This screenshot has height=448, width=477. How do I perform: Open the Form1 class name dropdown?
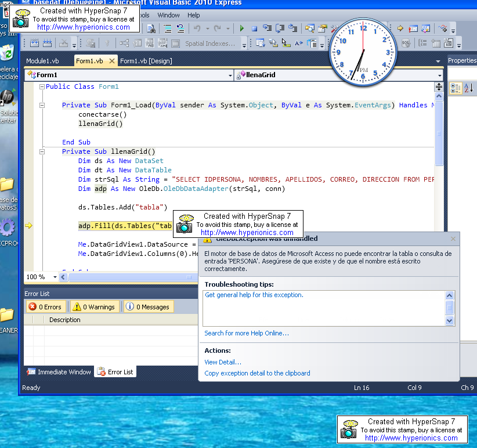click(x=230, y=75)
